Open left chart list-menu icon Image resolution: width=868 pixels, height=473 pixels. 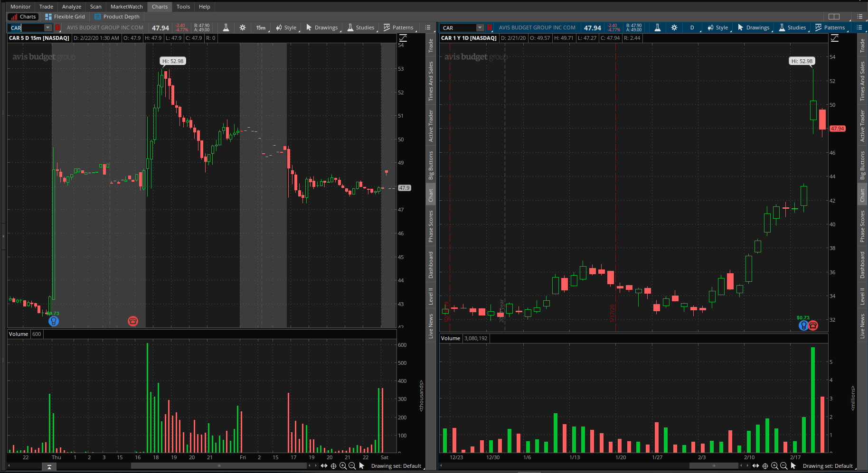coord(428,28)
